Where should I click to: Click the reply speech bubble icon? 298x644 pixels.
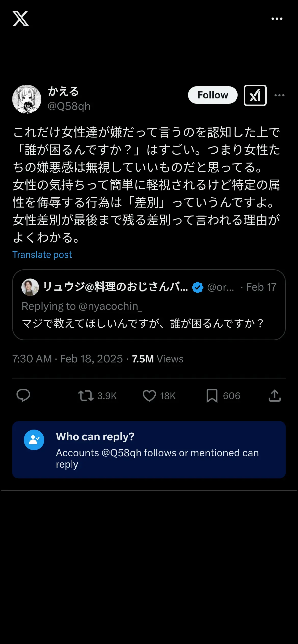tap(23, 396)
